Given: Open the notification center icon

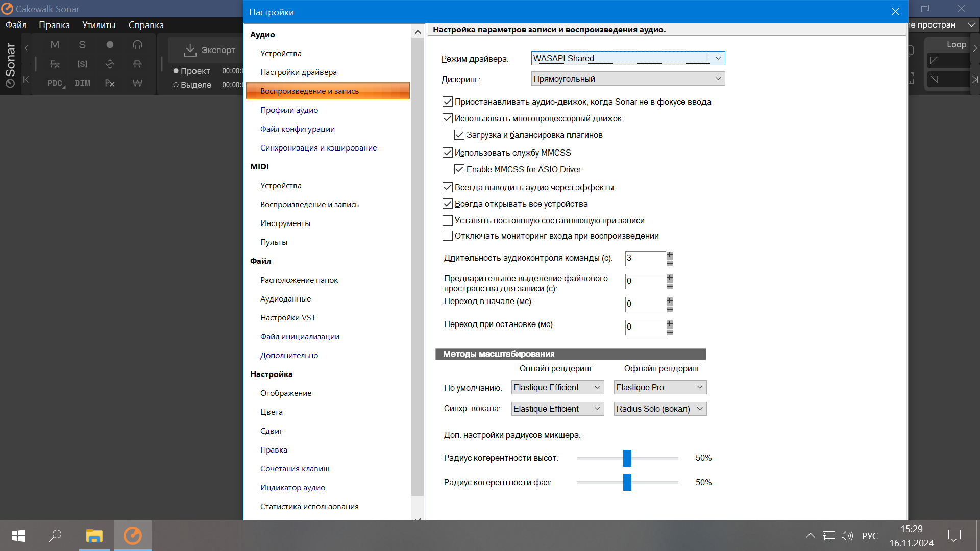Looking at the screenshot, I should point(954,536).
